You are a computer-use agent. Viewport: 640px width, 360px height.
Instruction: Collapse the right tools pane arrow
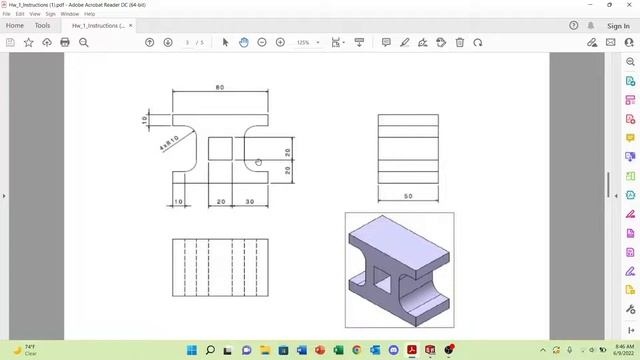[x=616, y=196]
